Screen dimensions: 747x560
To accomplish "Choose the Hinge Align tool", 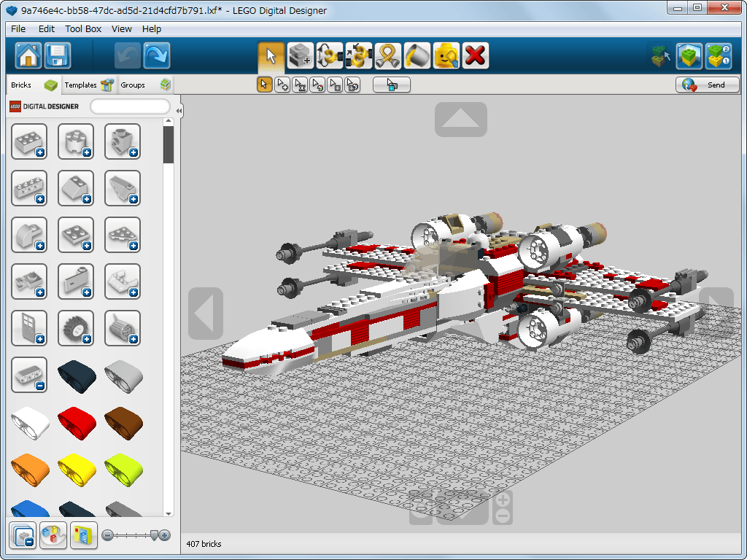I will [x=359, y=55].
